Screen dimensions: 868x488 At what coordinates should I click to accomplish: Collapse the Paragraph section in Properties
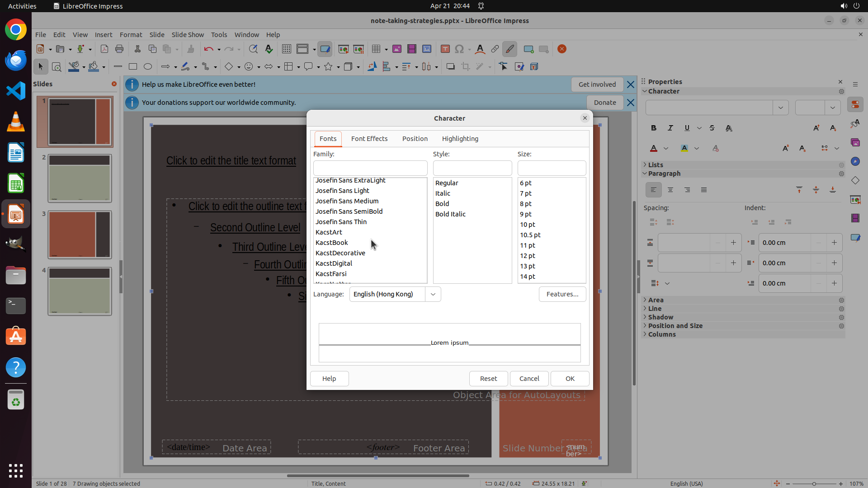tap(664, 174)
